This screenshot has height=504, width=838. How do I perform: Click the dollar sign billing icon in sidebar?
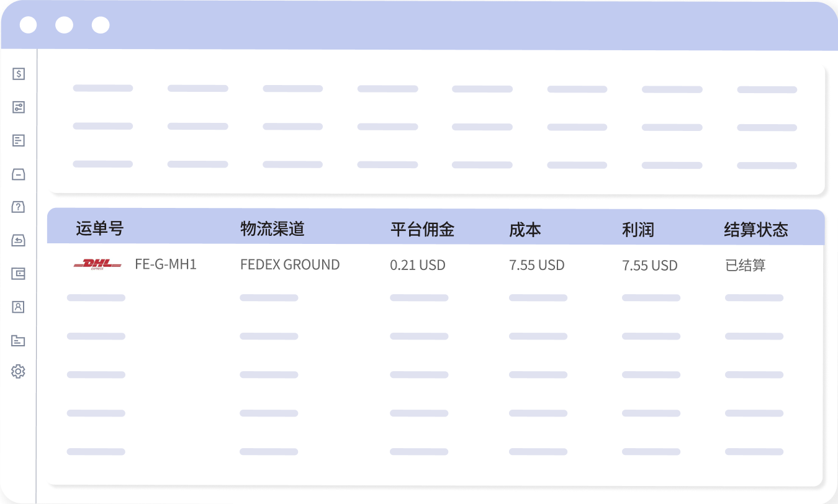pos(19,74)
